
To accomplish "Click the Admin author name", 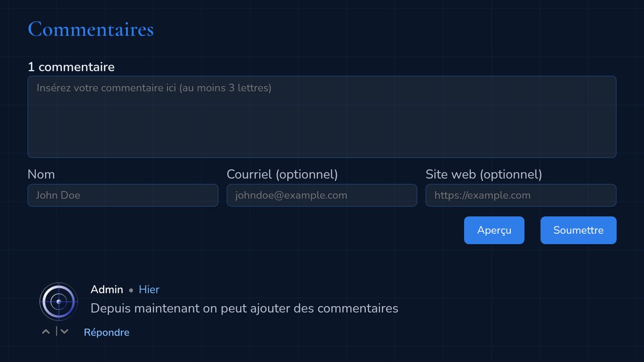I will pos(107,290).
